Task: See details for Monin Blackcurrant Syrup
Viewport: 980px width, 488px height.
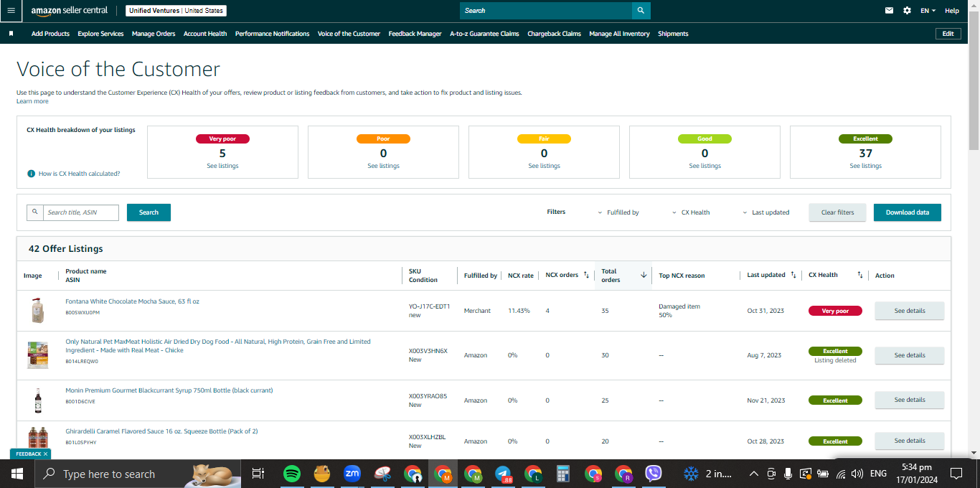Action: pyautogui.click(x=909, y=400)
